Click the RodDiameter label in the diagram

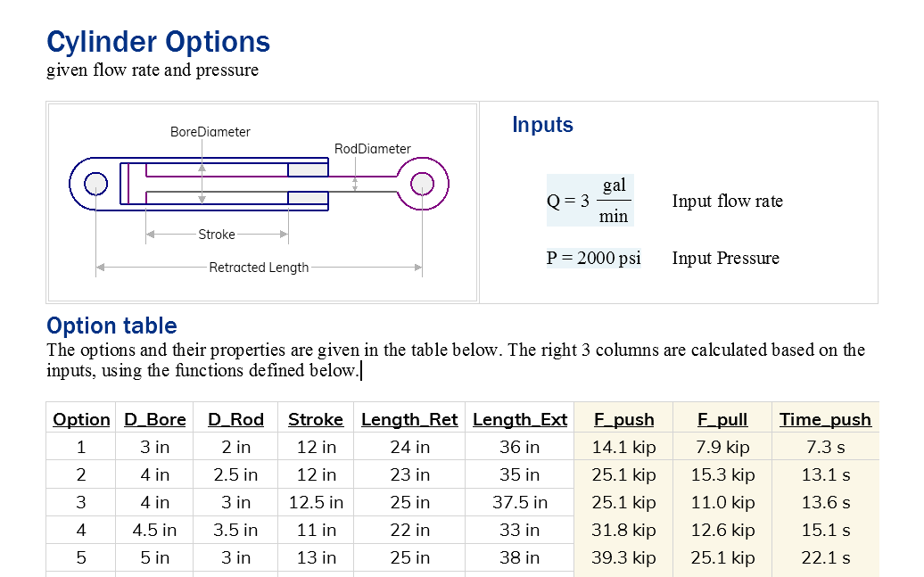(373, 149)
